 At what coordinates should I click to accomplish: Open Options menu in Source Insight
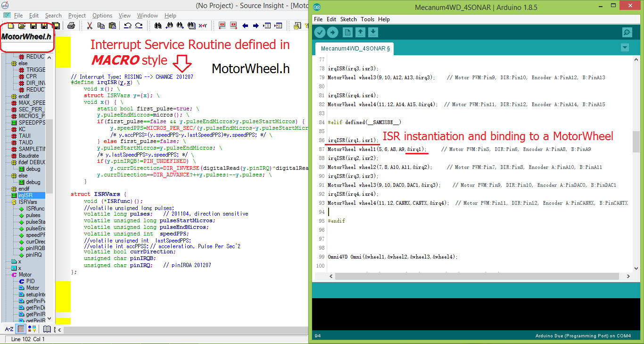pyautogui.click(x=102, y=16)
